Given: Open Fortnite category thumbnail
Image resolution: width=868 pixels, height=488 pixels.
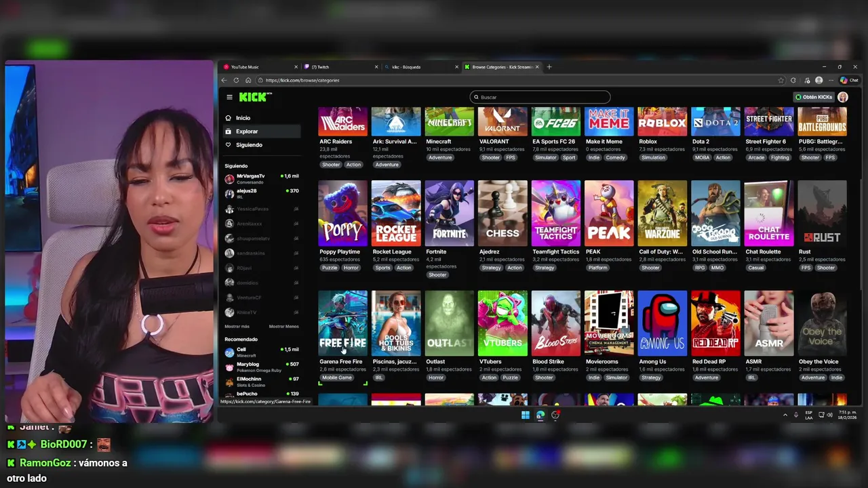Looking at the screenshot, I should 449,213.
